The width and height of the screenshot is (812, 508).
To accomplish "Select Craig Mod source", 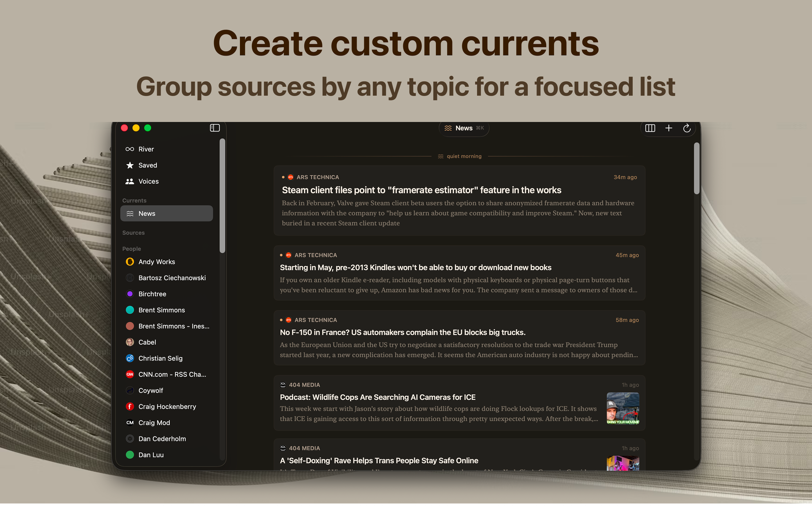I will pos(166,423).
